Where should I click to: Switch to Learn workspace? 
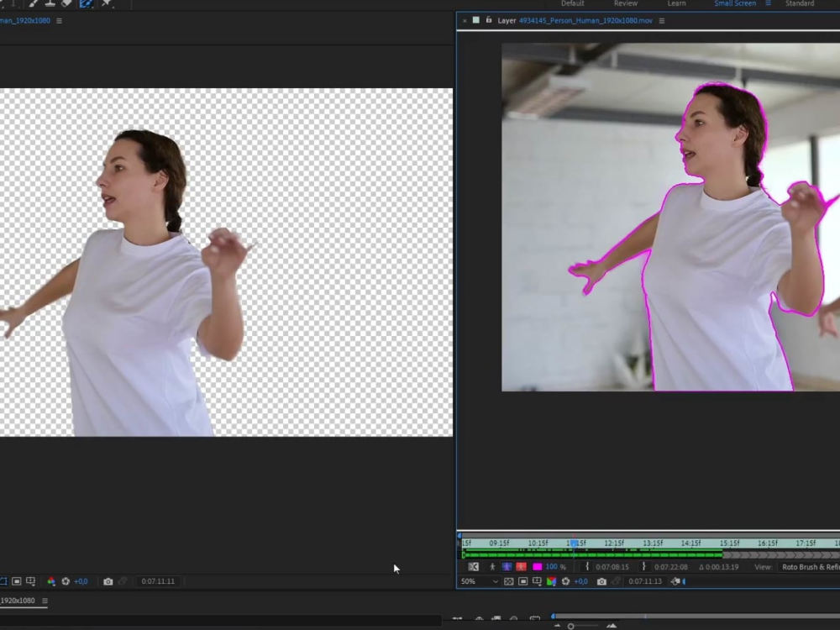click(x=676, y=3)
